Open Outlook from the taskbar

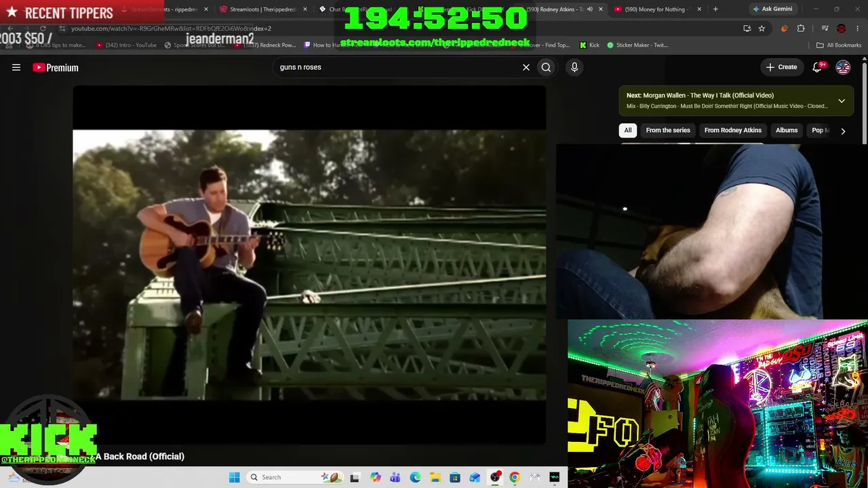coord(475,477)
